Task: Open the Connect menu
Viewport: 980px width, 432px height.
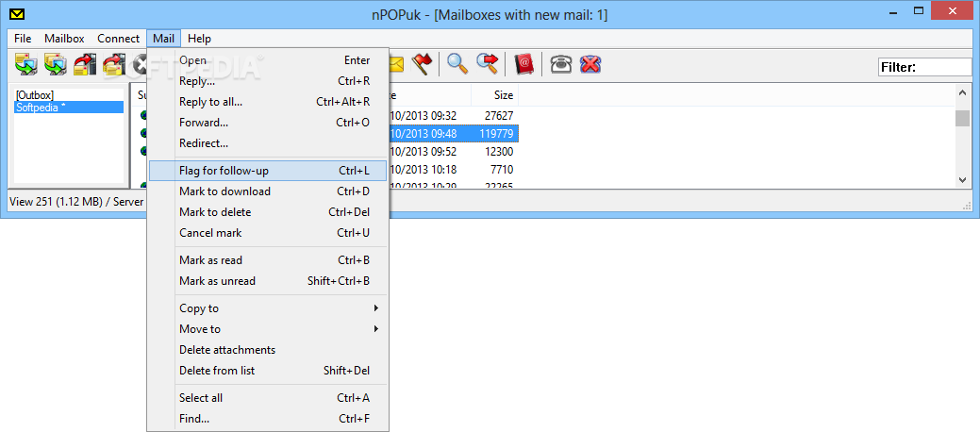Action: pyautogui.click(x=118, y=38)
